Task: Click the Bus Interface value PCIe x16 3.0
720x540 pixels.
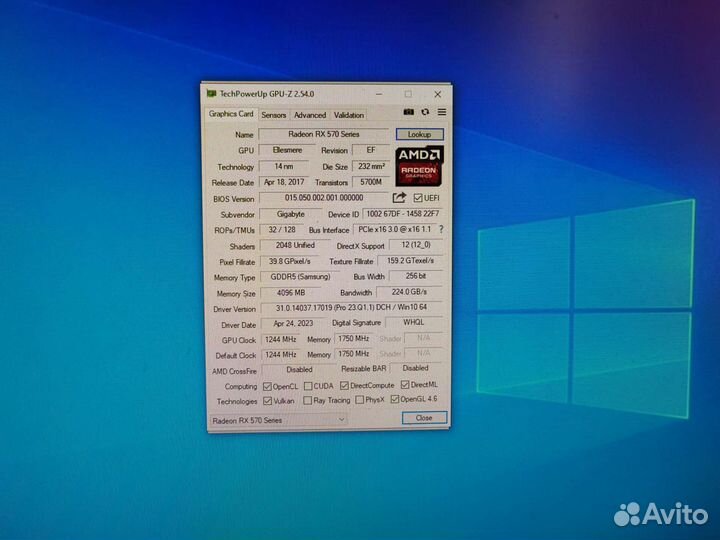Action: click(x=395, y=229)
